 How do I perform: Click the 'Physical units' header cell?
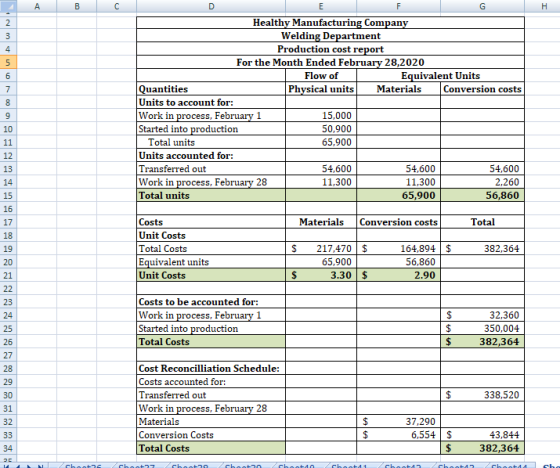[x=321, y=89]
